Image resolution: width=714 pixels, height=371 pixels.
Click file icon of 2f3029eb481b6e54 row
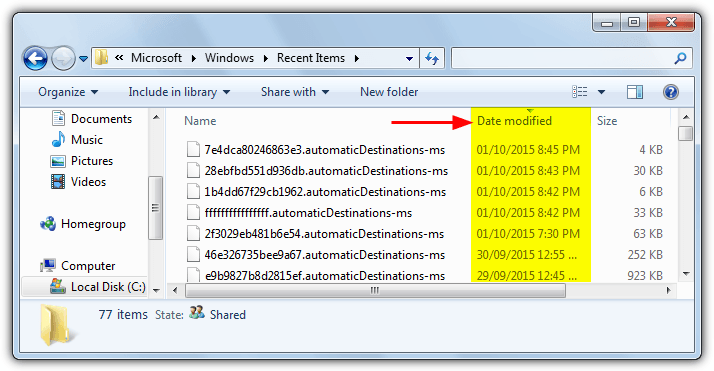(x=194, y=233)
